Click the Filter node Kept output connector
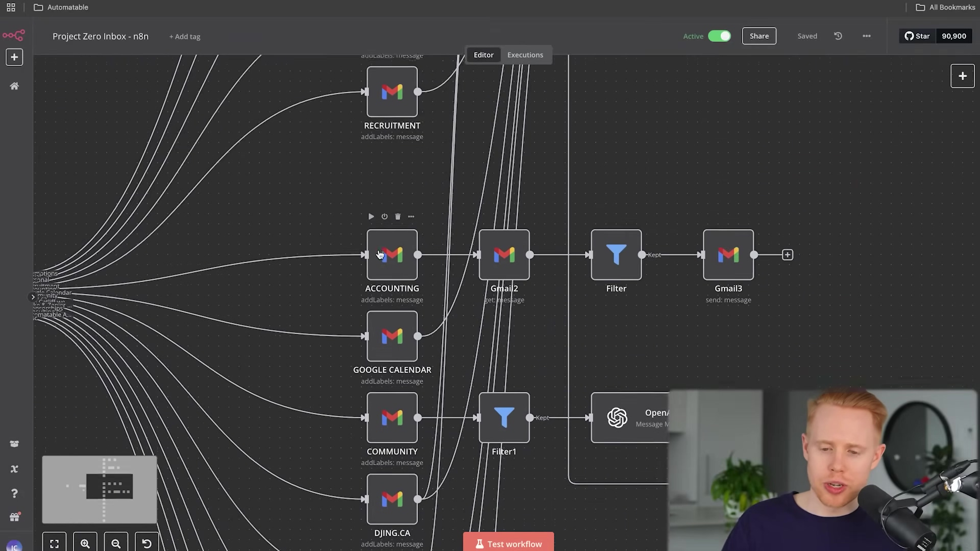The width and height of the screenshot is (980, 551). pos(642,255)
